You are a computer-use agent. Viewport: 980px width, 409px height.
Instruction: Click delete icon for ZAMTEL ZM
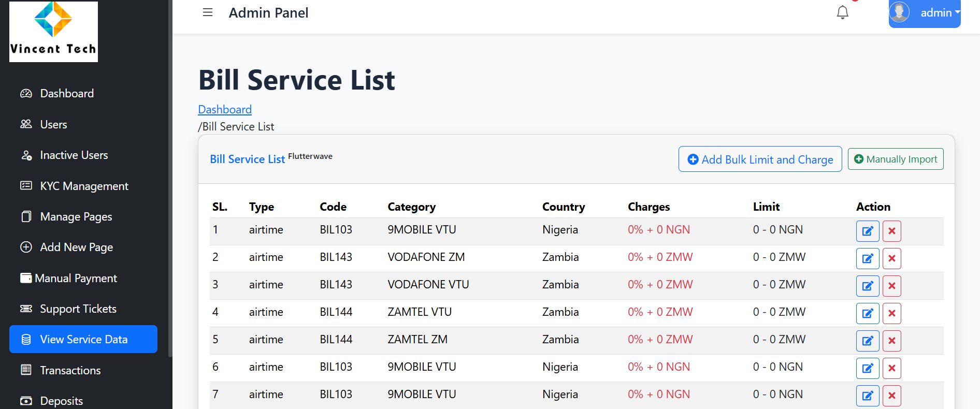tap(892, 341)
